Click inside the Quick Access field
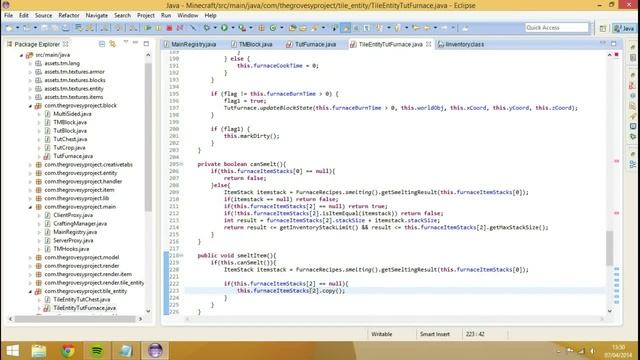The width and height of the screenshot is (640, 360). [557, 28]
